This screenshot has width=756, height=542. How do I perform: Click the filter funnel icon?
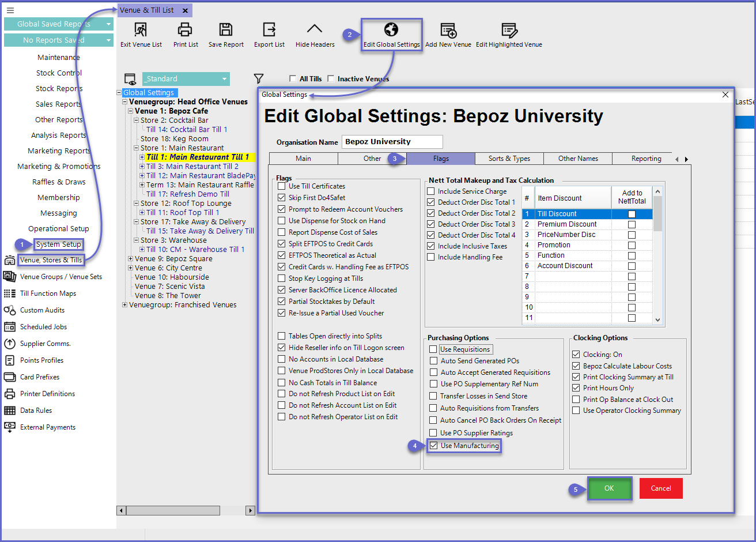[259, 79]
